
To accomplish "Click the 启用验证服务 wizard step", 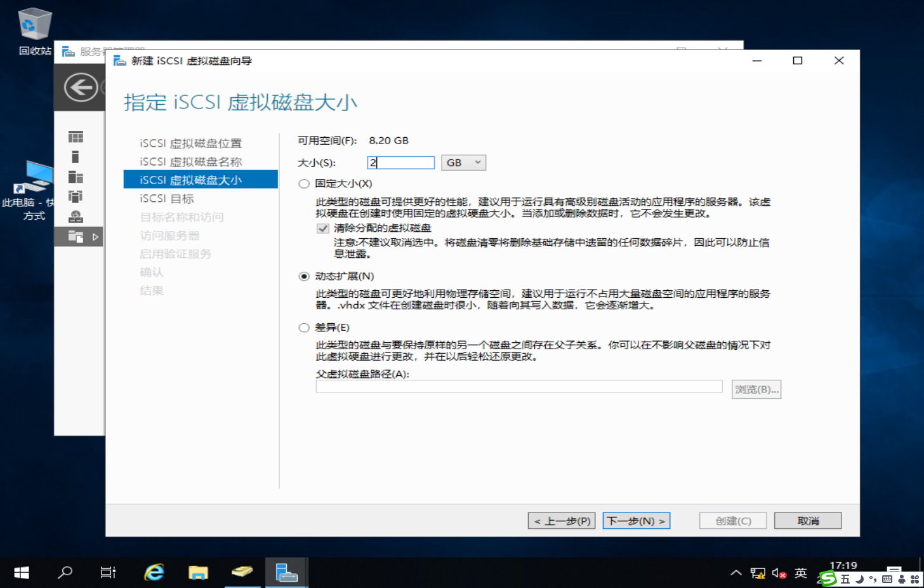I will tap(176, 254).
